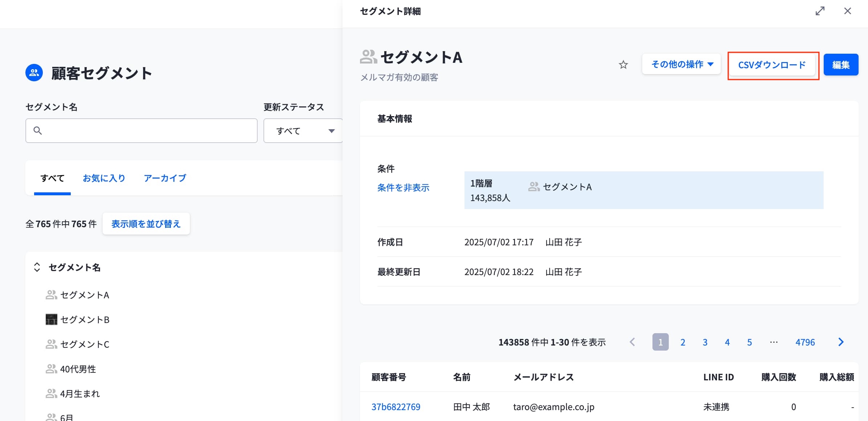Go to previous page arrow

(632, 342)
